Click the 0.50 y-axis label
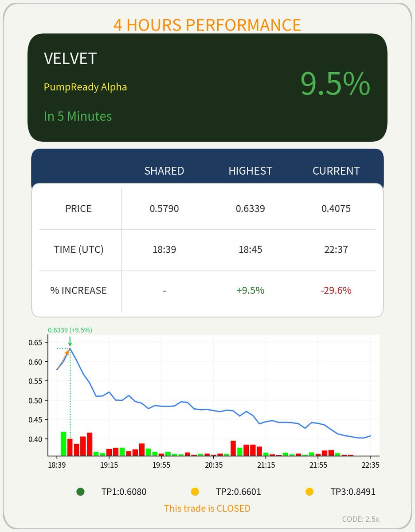Viewport: 415px width, 532px height. click(35, 400)
